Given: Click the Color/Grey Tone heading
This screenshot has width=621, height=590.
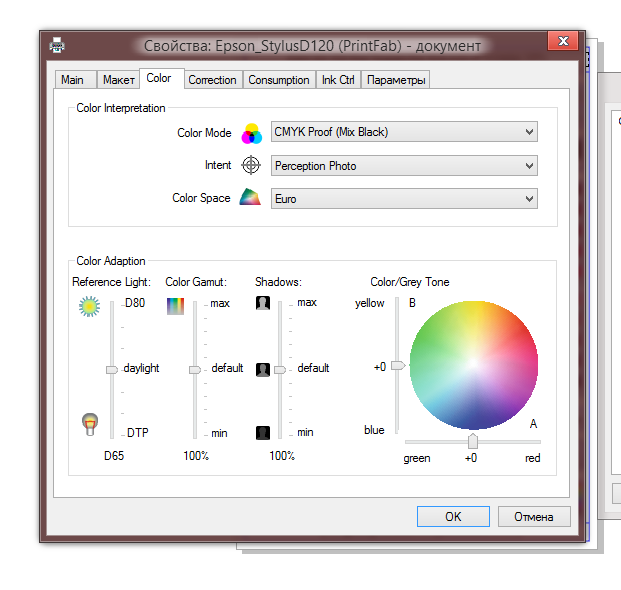Looking at the screenshot, I should [x=410, y=282].
